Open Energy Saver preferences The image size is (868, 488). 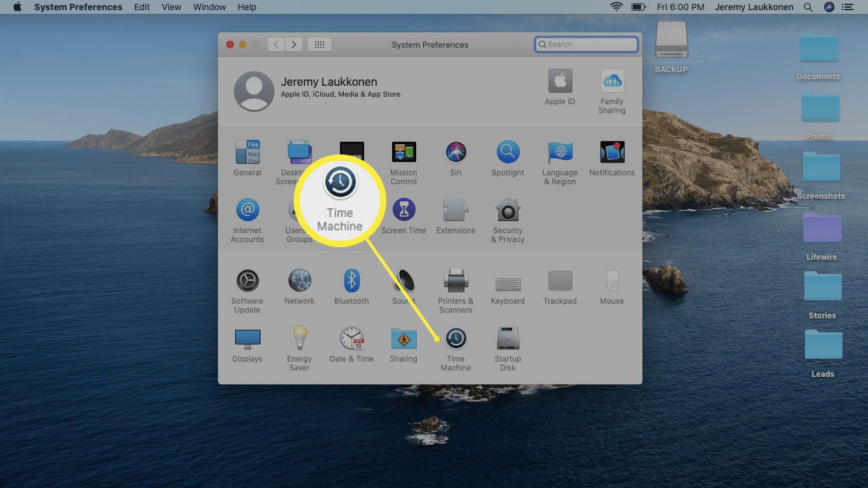299,337
